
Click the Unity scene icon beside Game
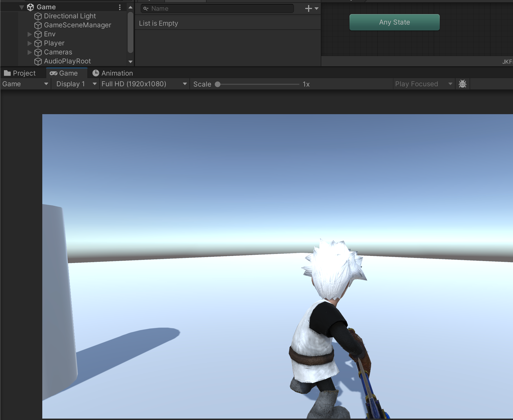point(30,7)
